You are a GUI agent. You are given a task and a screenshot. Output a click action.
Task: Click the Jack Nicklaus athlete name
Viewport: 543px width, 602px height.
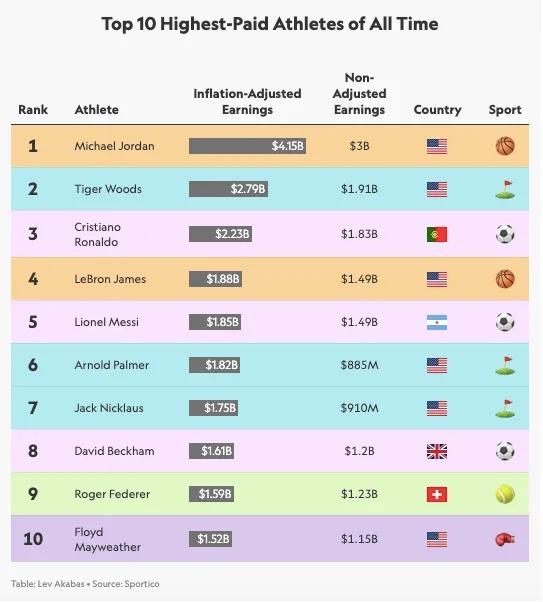(x=109, y=408)
